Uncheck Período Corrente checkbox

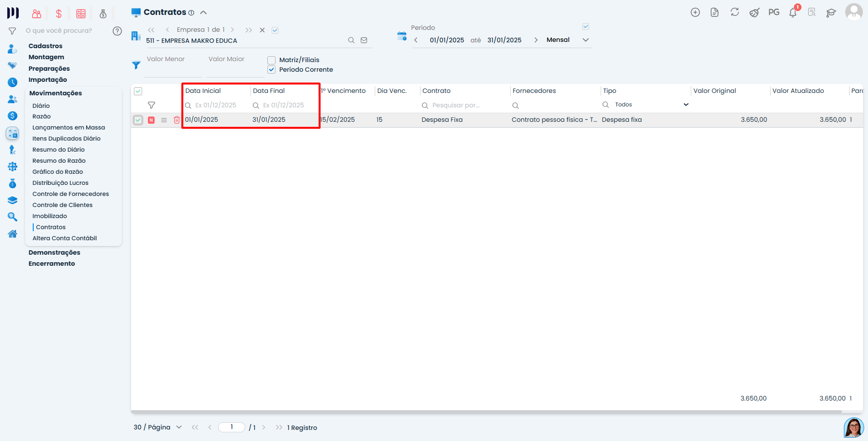(272, 70)
